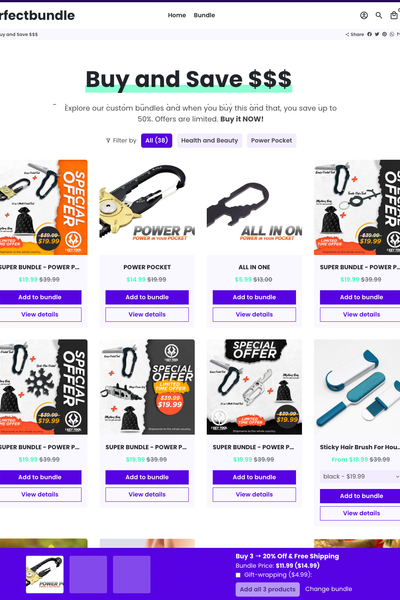The width and height of the screenshot is (400, 600).
Task: Share the page on Twitter
Action: click(x=377, y=34)
